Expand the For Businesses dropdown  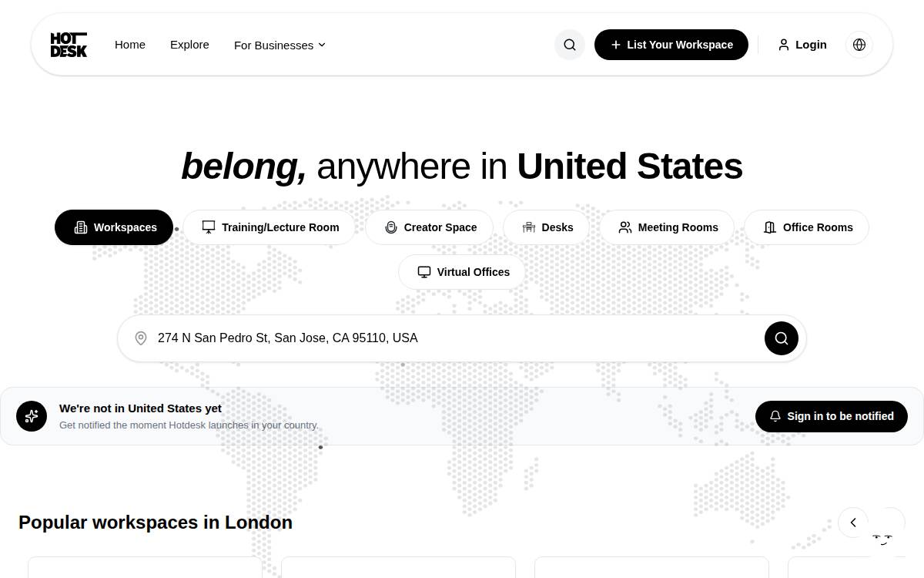pyautogui.click(x=280, y=45)
